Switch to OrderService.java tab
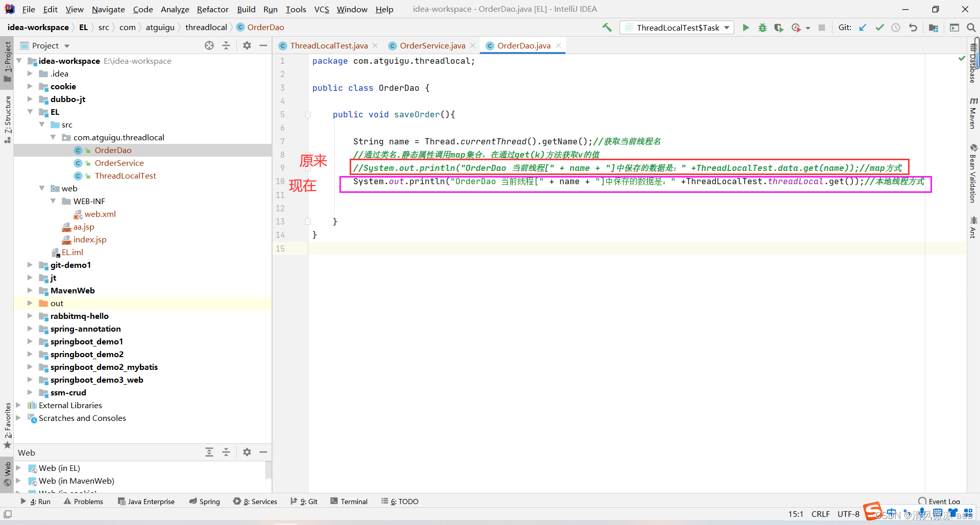This screenshot has height=525, width=980. tap(432, 45)
